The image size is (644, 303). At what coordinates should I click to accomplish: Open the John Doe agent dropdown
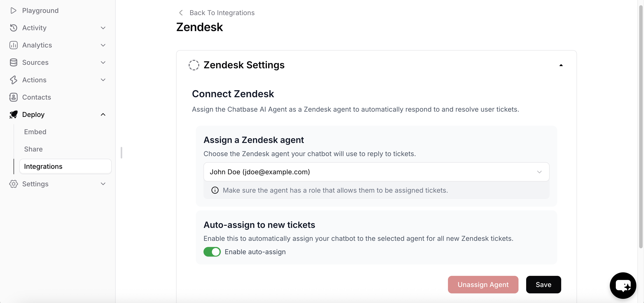[376, 172]
